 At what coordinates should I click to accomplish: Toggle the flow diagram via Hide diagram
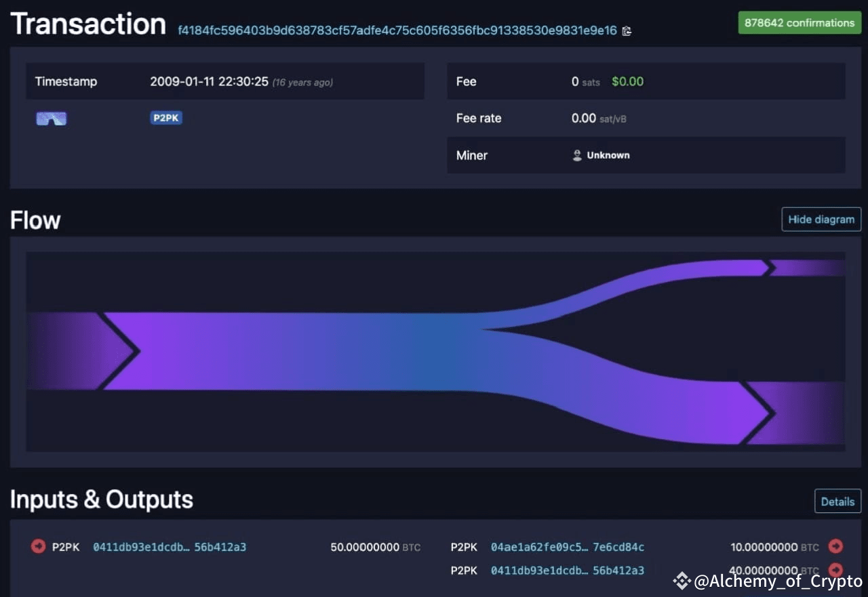coord(821,219)
